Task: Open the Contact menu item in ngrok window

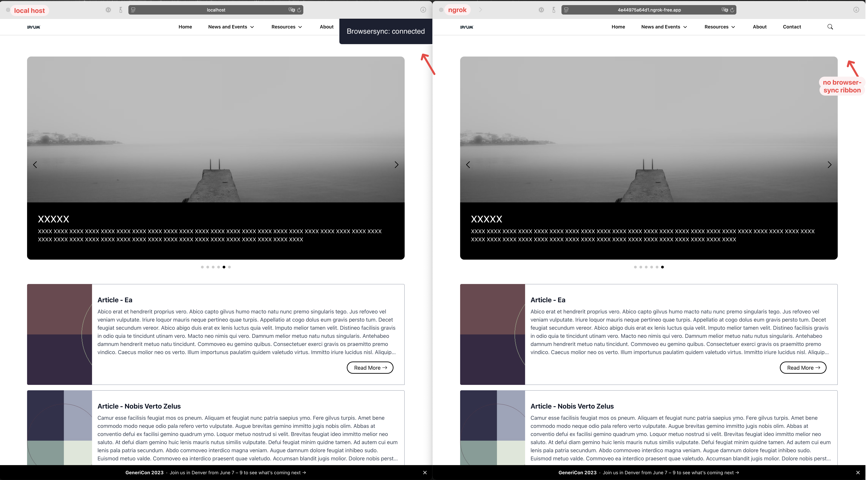Action: 792,27
